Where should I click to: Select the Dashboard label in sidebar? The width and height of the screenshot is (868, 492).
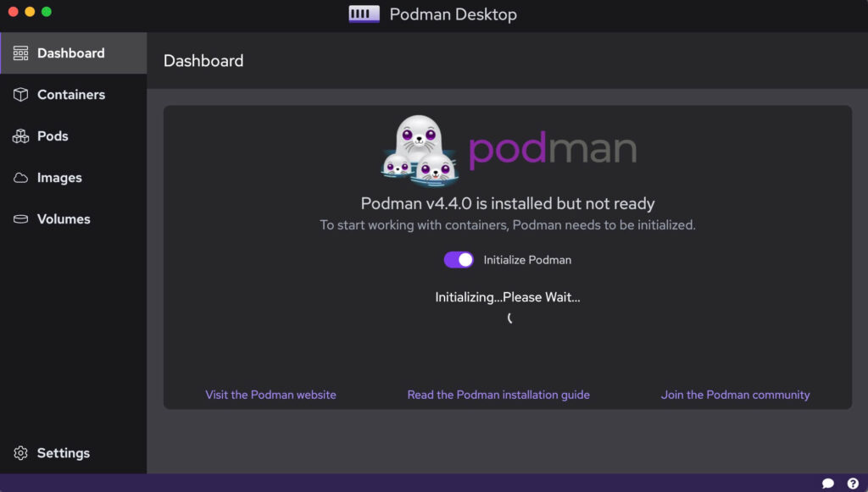[x=71, y=53]
